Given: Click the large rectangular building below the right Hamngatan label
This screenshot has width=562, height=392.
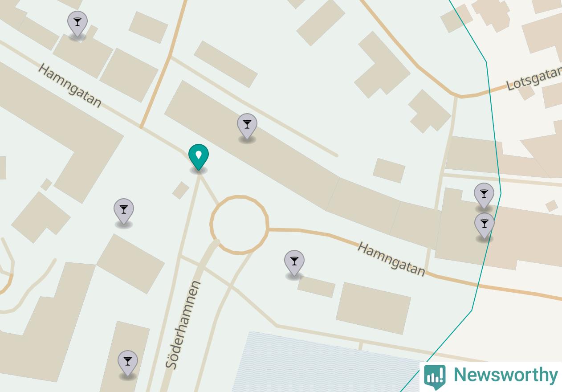Looking at the screenshot, I should (x=373, y=308).
